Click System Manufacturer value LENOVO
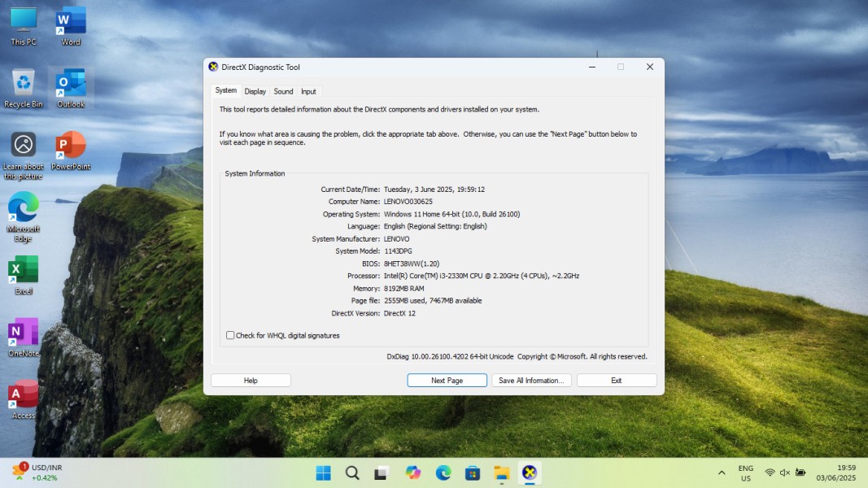Image resolution: width=868 pixels, height=488 pixels. click(x=396, y=239)
